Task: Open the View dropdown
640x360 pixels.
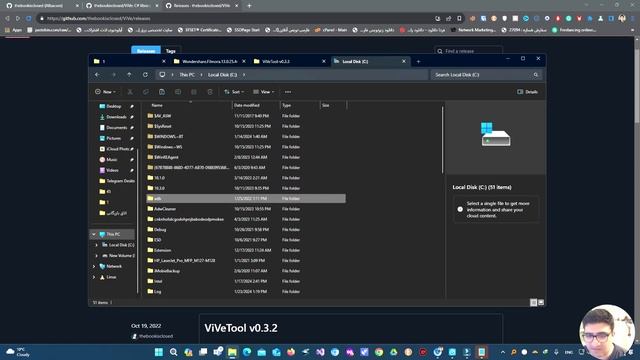Action: click(264, 92)
